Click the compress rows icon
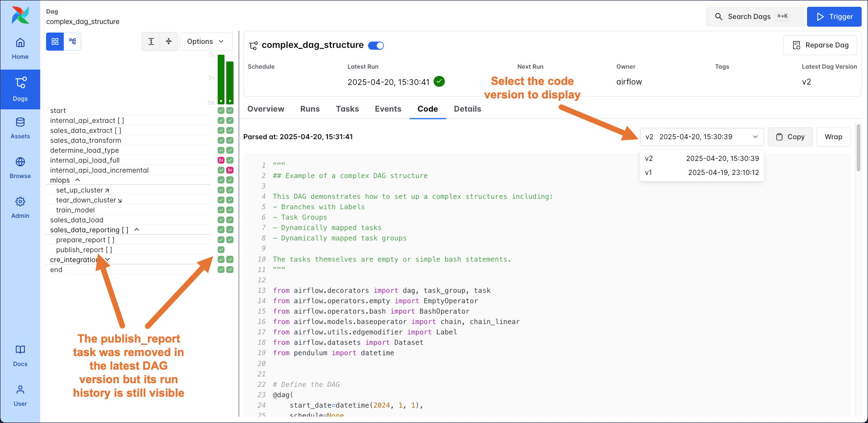 [168, 41]
